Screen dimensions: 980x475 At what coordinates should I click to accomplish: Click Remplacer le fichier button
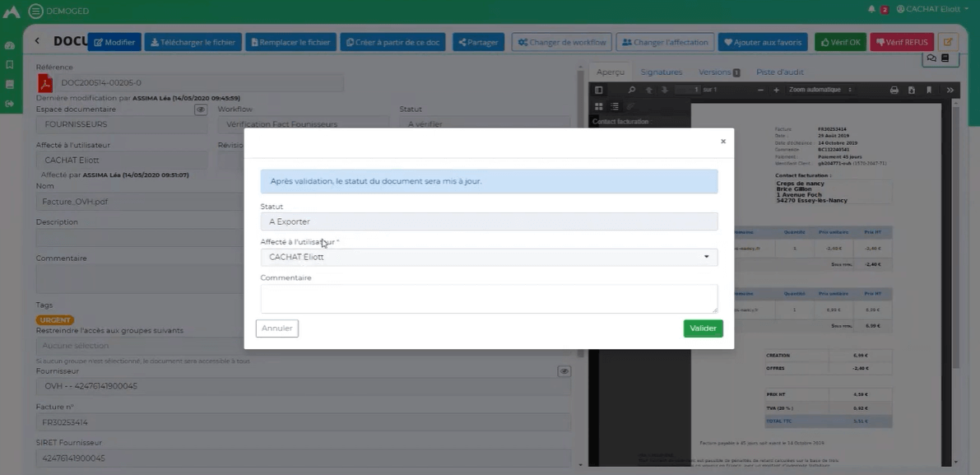tap(290, 42)
